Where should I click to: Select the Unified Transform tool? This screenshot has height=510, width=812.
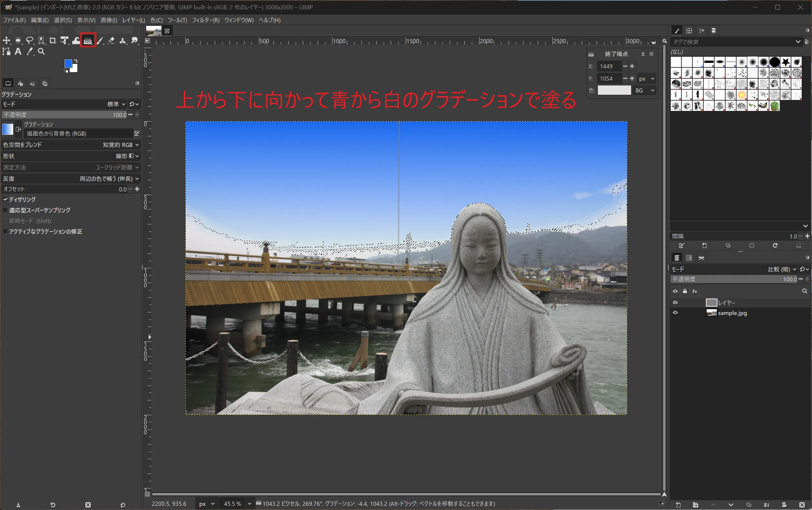click(x=64, y=40)
